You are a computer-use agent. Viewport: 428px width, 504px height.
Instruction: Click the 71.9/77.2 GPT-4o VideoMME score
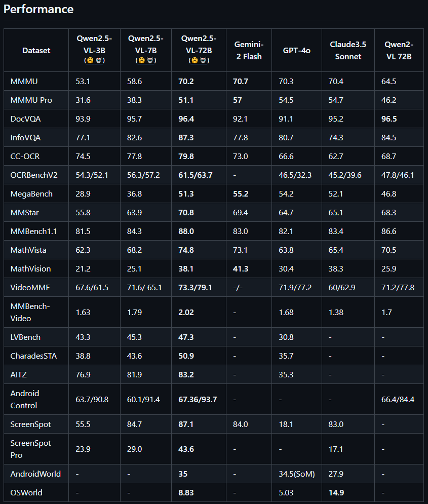(295, 287)
